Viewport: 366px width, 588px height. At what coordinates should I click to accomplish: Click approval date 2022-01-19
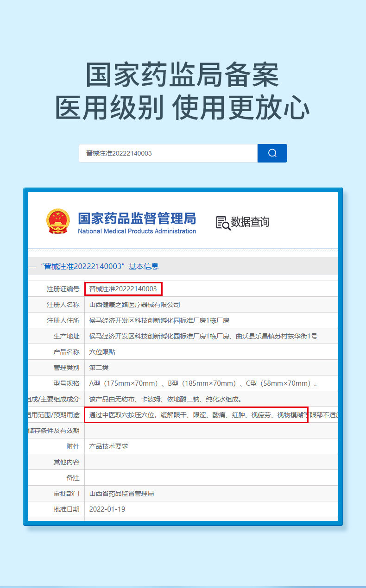pos(107,509)
